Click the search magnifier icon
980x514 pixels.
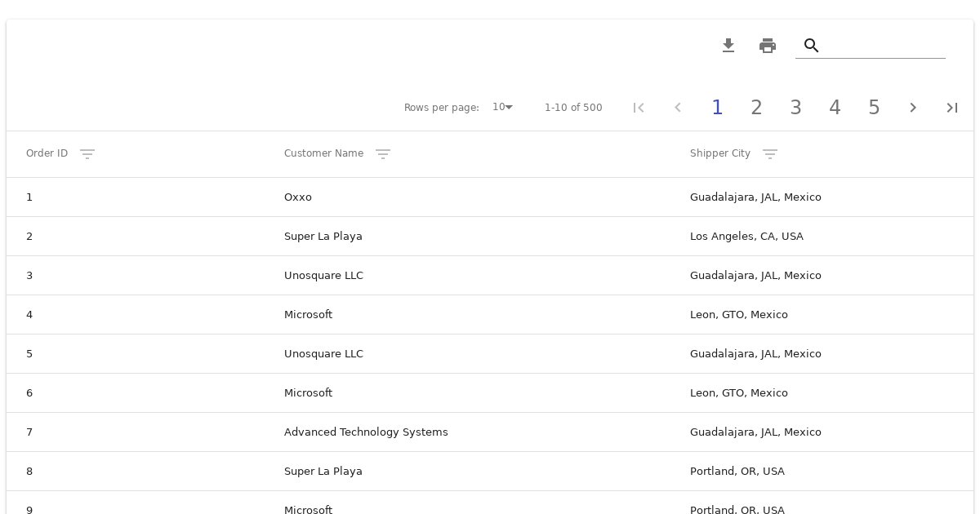pos(811,46)
